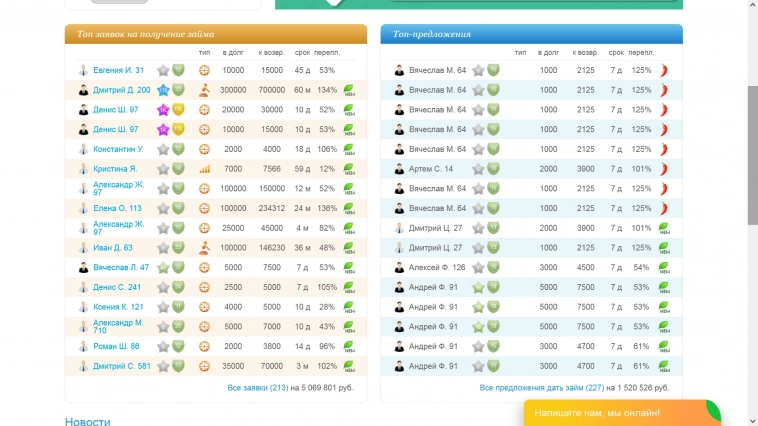Screen dimensions: 758x426
Task: Open the profile link of Денис С. 241
Action: click(x=116, y=287)
